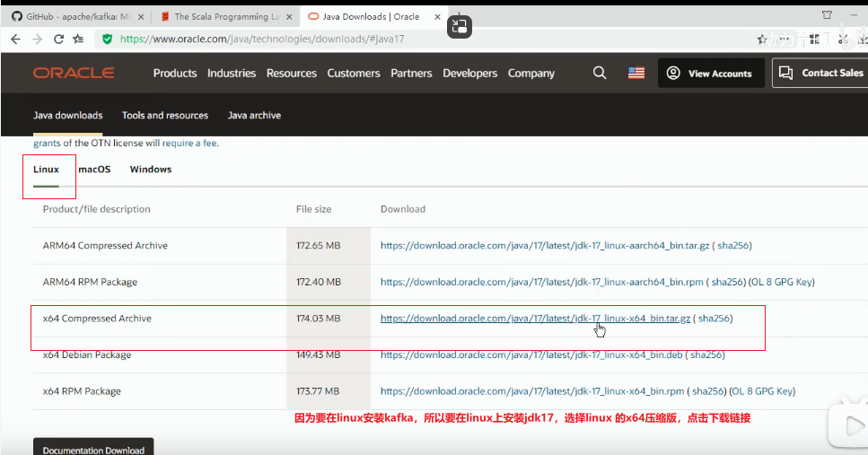Image resolution: width=868 pixels, height=455 pixels.
Task: Click the browser forward arrow
Action: point(37,39)
